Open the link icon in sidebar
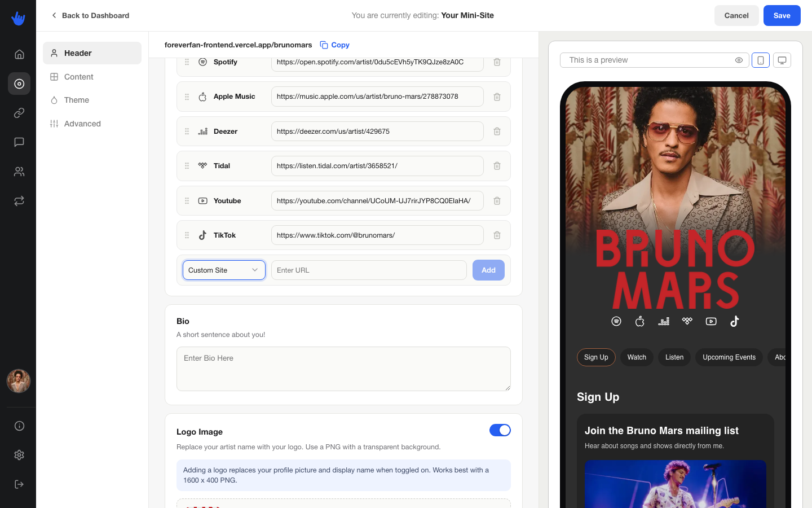812x508 pixels. (x=19, y=113)
